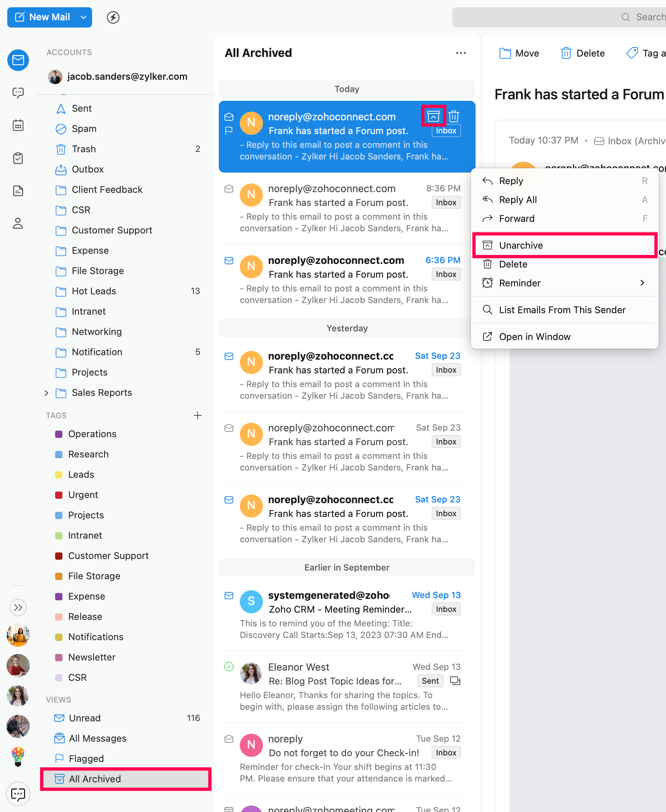Click the Sent label on Eleanor West email
Screen dimensions: 666x812
(430, 680)
